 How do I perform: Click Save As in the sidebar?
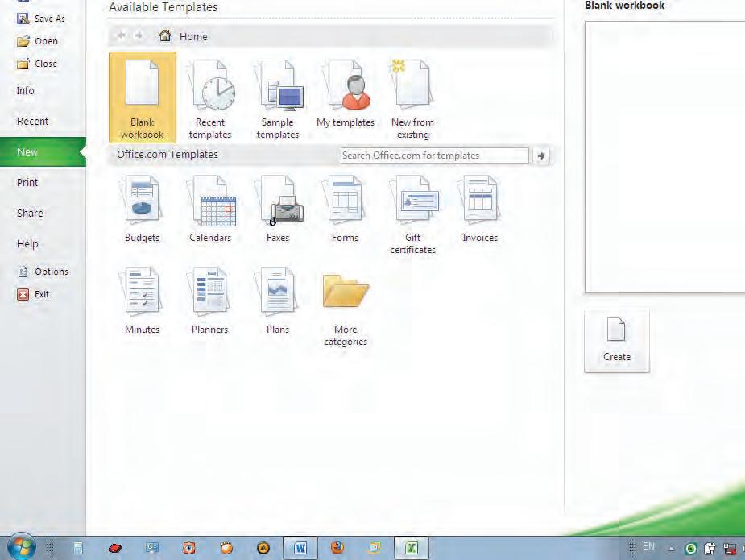[41, 19]
